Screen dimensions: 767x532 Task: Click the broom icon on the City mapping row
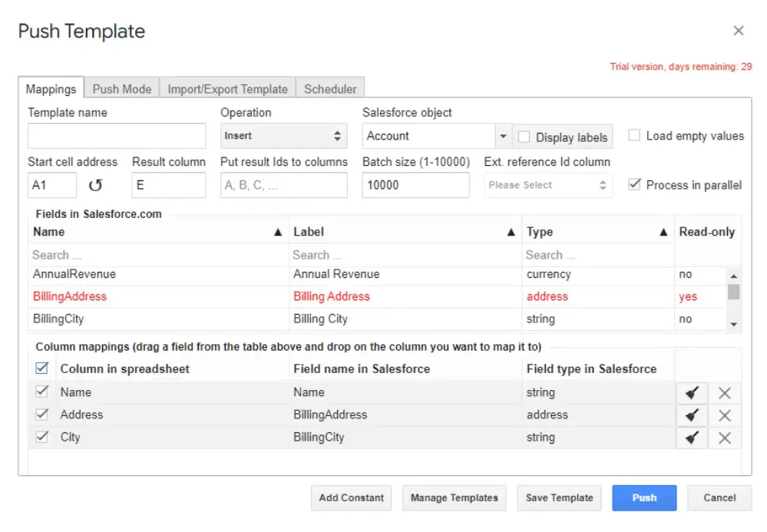[x=692, y=437]
